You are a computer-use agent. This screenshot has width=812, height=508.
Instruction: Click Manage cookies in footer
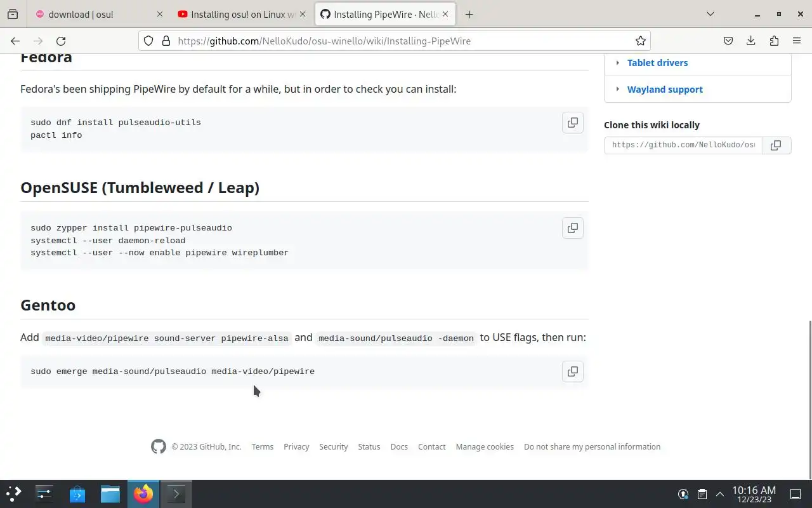(x=485, y=446)
